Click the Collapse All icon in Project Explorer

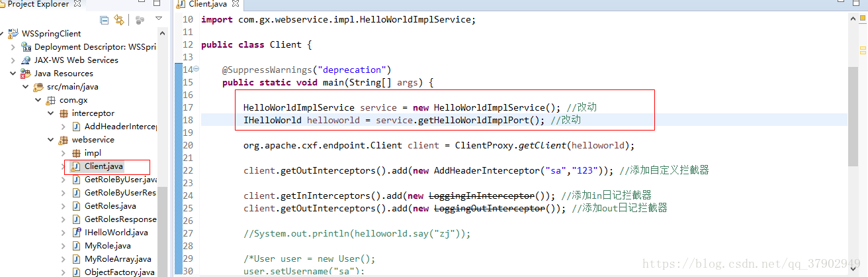click(x=105, y=20)
